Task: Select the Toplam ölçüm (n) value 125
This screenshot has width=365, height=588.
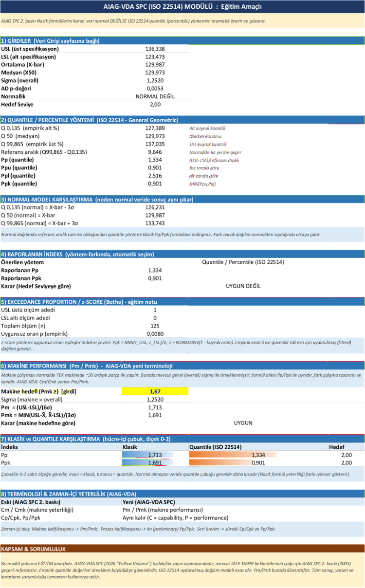Action: pyautogui.click(x=155, y=326)
